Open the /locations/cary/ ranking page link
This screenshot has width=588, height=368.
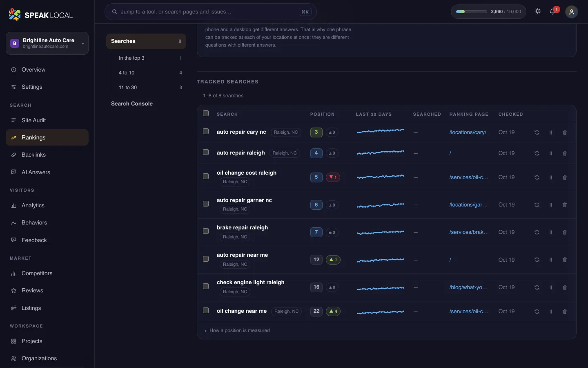(468, 132)
